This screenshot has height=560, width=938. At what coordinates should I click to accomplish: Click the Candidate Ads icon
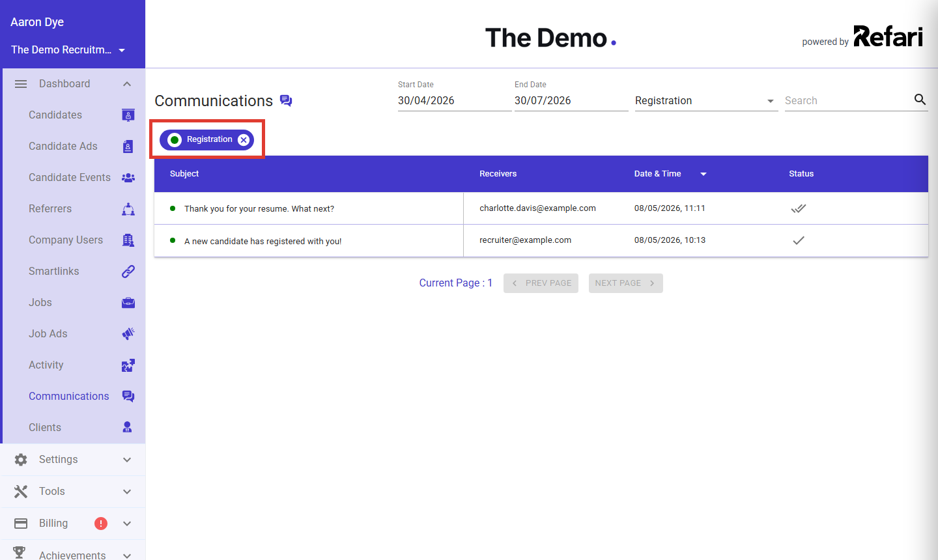128,147
